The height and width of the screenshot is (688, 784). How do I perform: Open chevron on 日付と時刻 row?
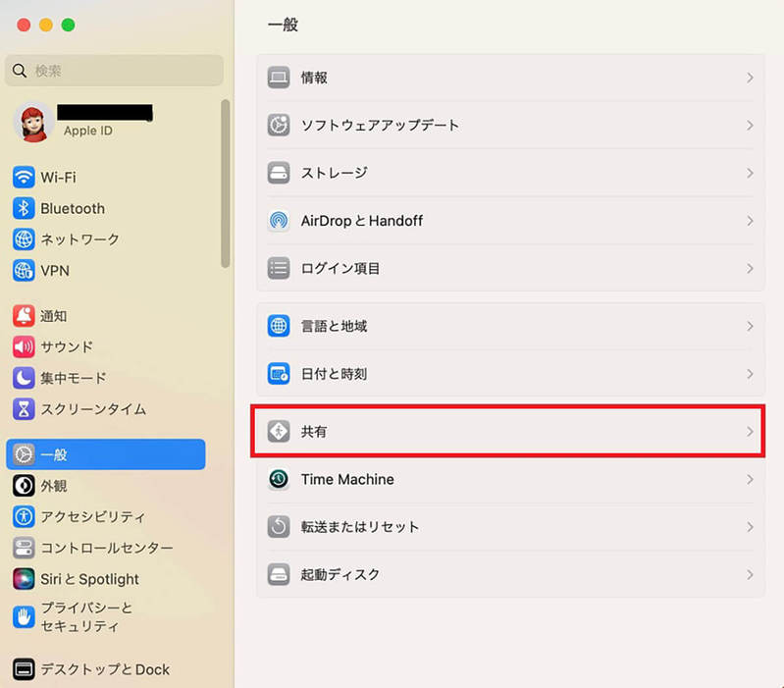point(750,374)
